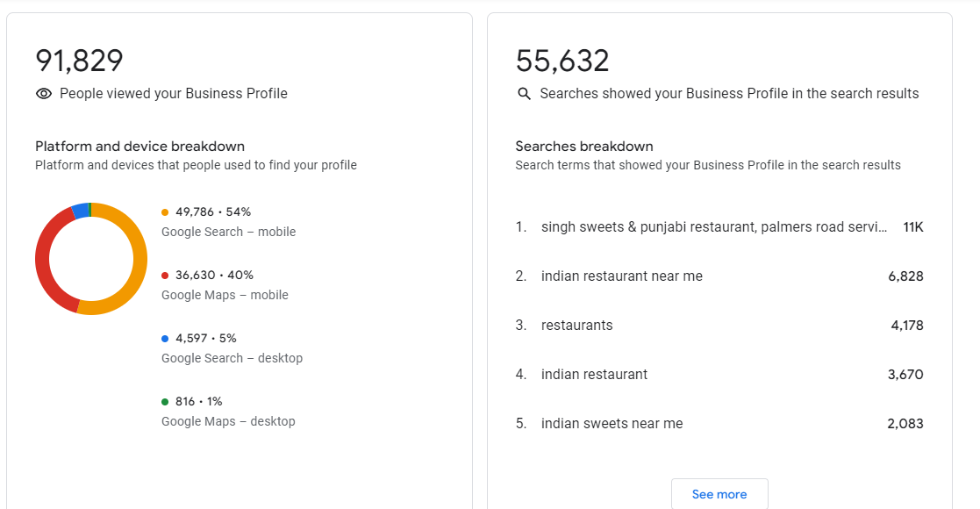Click the blue segment of the donut chart
Viewport: 980px width, 509px height.
coord(80,210)
